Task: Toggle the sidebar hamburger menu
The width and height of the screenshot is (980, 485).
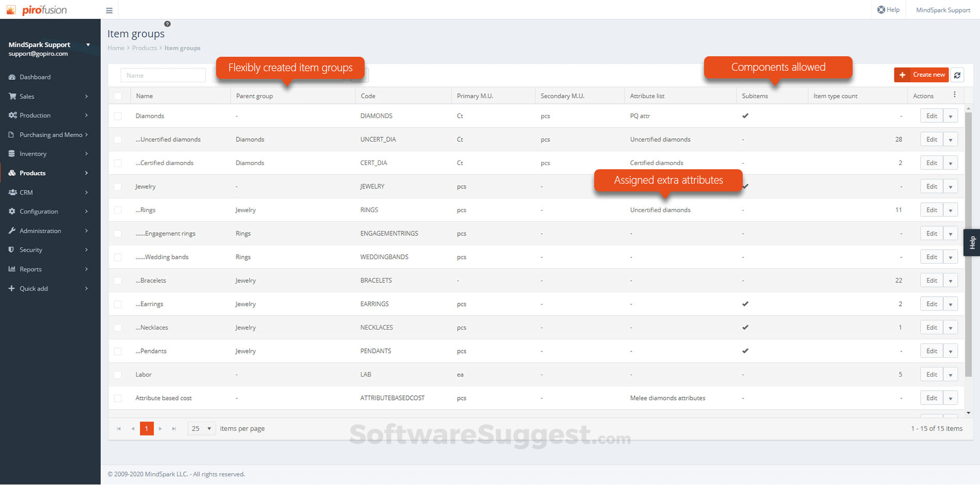Action: pos(109,10)
